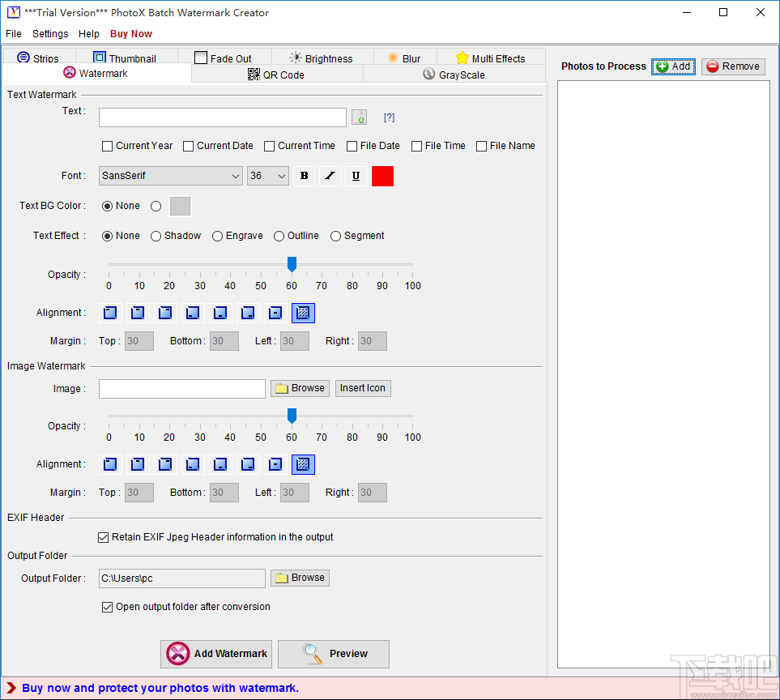Toggle underline formatting for watermark text
The width and height of the screenshot is (780, 700).
coord(356,176)
